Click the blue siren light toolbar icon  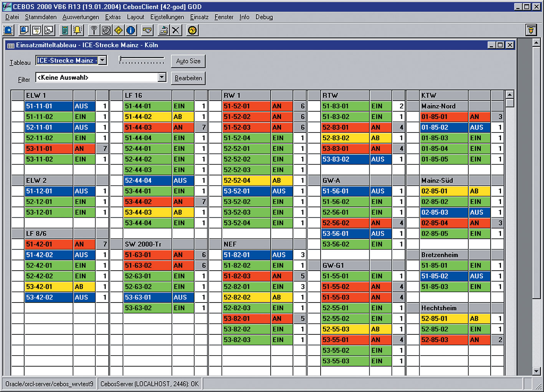(8, 30)
